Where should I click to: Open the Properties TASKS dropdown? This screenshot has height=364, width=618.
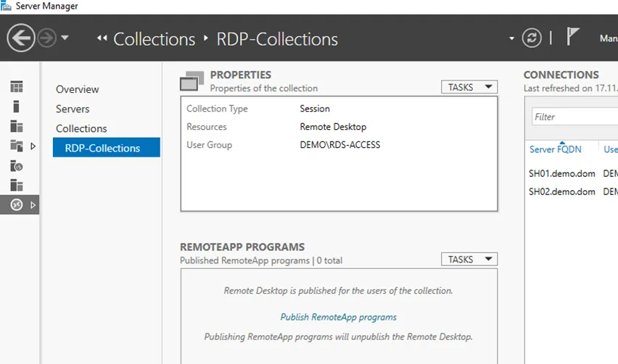pos(469,87)
